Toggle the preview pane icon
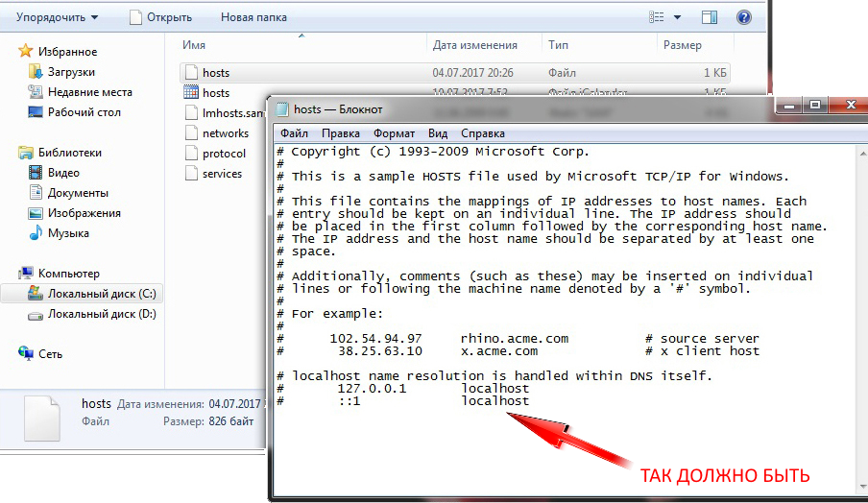Screen dimensions: 868x503 pos(710,17)
